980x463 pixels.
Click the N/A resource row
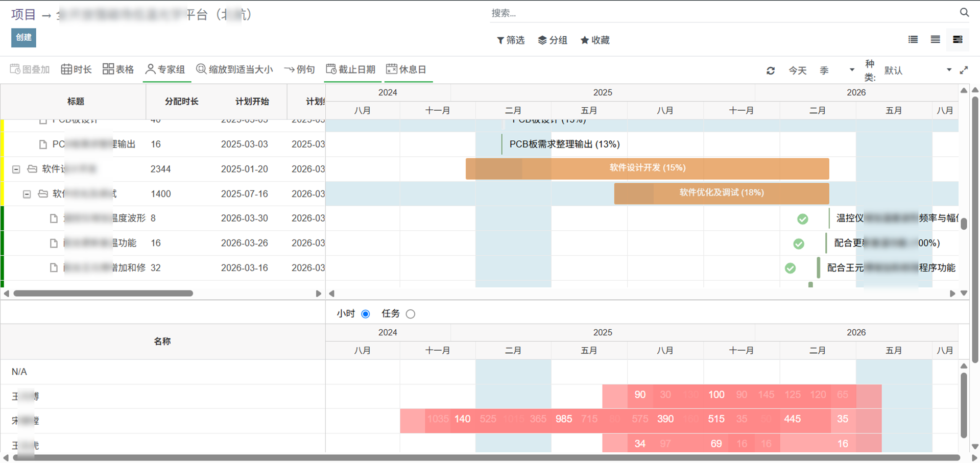click(162, 372)
